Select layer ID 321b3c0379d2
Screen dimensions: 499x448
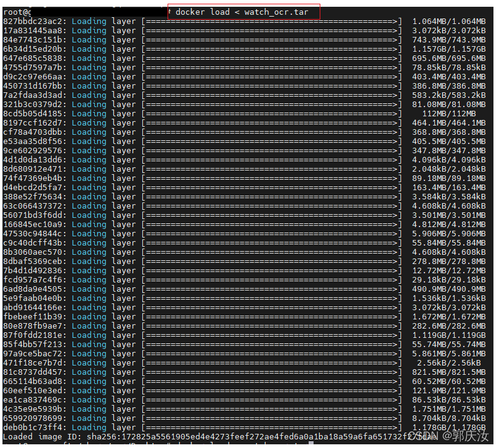(33, 104)
